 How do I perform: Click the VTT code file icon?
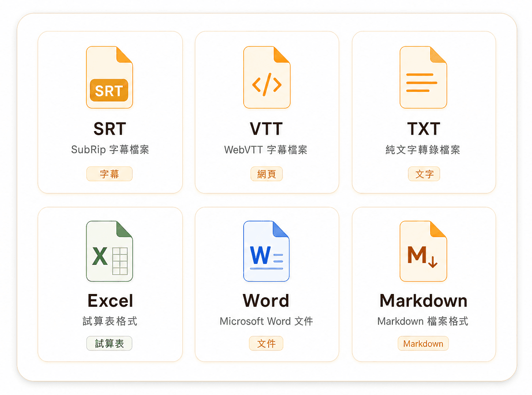point(266,77)
